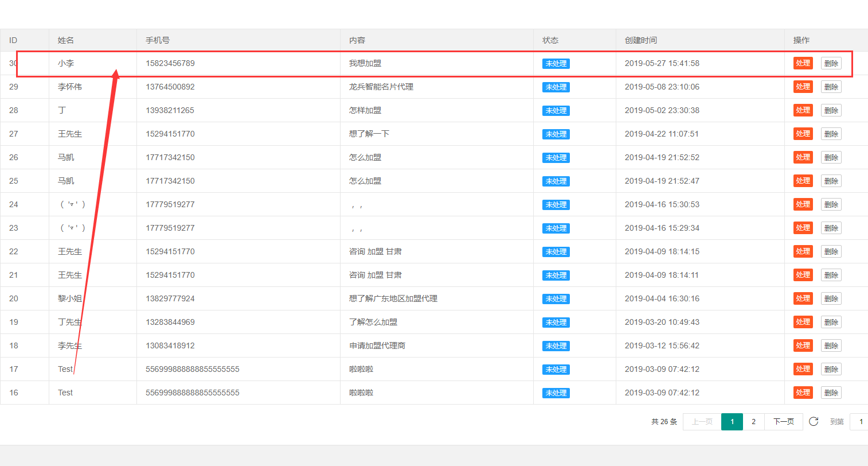Click 处理 button for 小李 row
868x466 pixels.
tap(803, 63)
